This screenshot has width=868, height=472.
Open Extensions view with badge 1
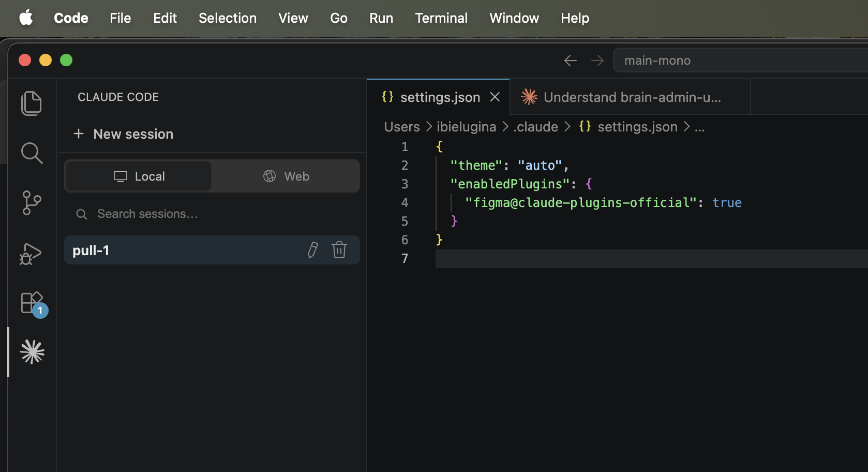coord(33,304)
